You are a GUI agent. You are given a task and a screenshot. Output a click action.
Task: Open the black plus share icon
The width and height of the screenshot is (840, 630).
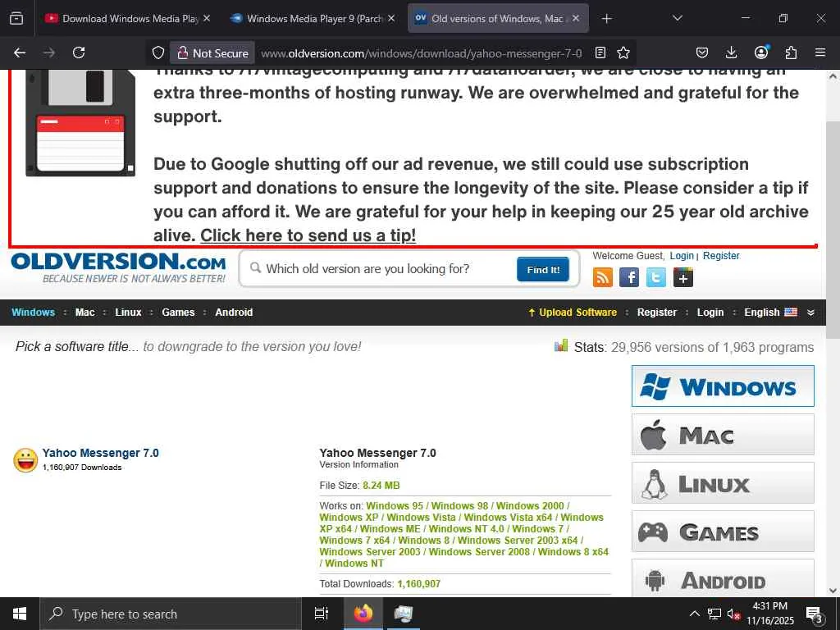pyautogui.click(x=683, y=277)
